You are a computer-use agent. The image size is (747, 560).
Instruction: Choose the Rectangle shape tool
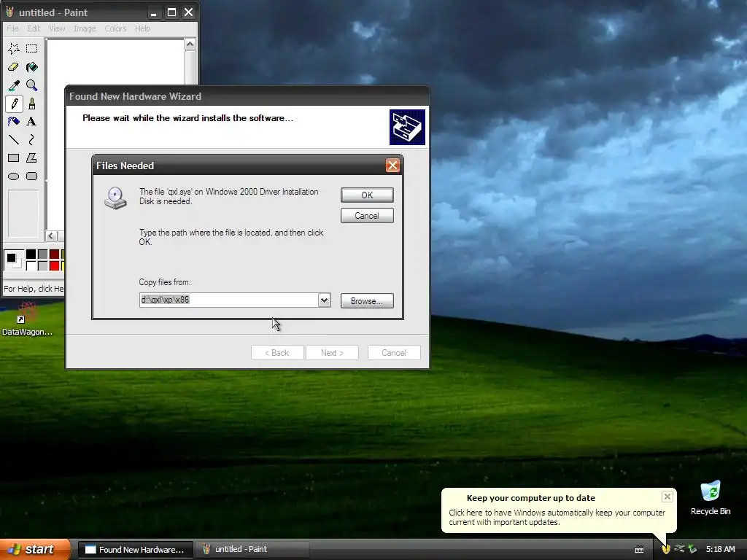click(x=13, y=157)
